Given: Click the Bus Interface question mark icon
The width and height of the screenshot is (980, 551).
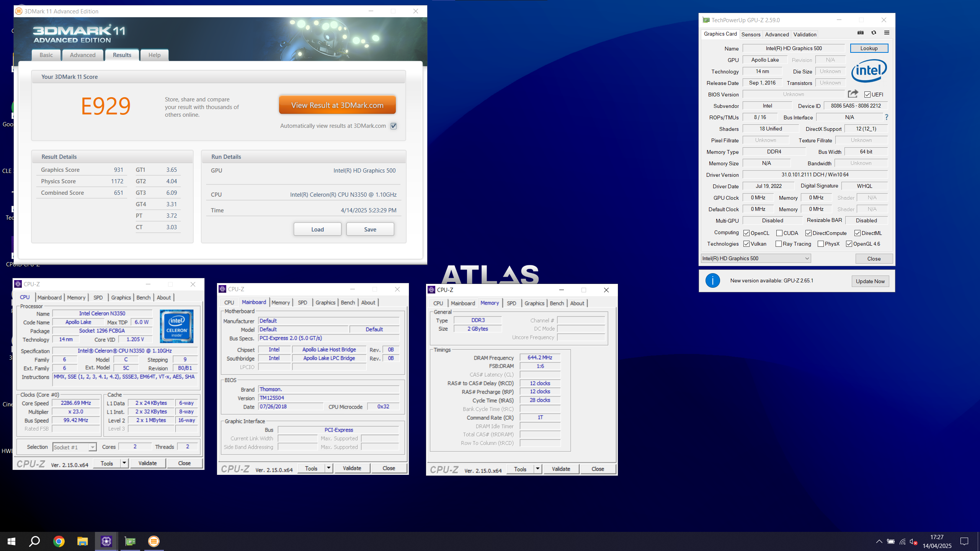Looking at the screenshot, I should coord(887,117).
